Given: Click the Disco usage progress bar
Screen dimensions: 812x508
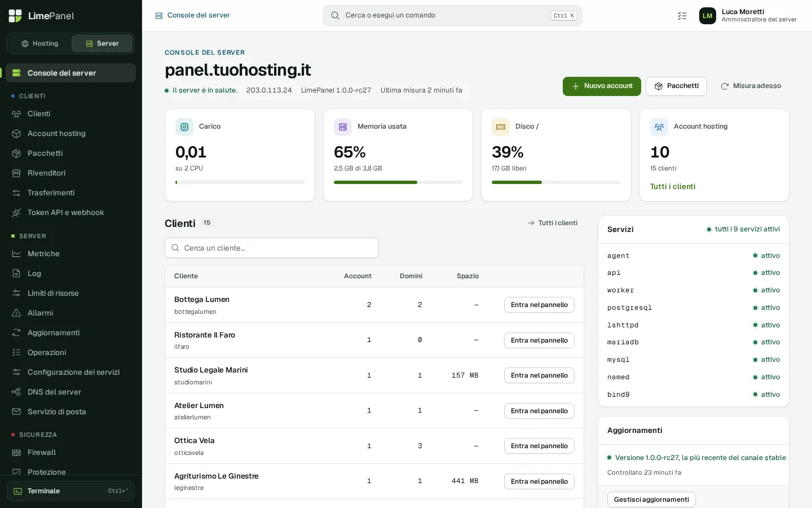Looking at the screenshot, I should coord(556,182).
